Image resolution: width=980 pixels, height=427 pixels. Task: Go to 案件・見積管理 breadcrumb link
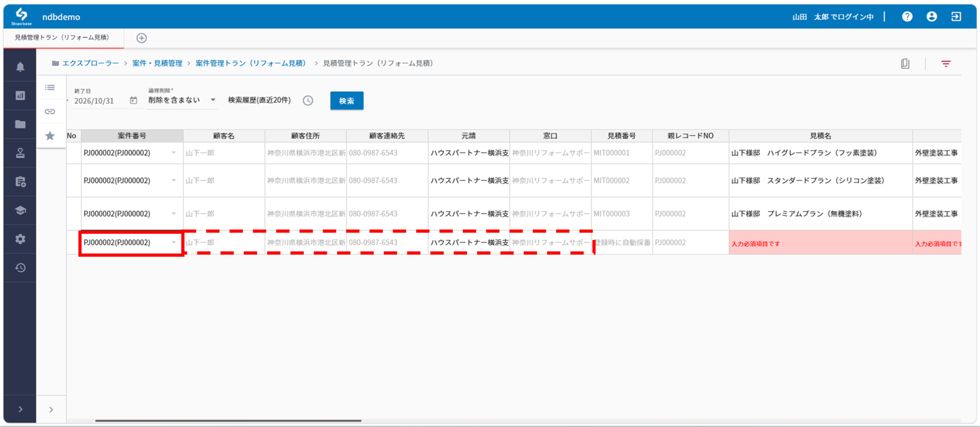pyautogui.click(x=157, y=63)
